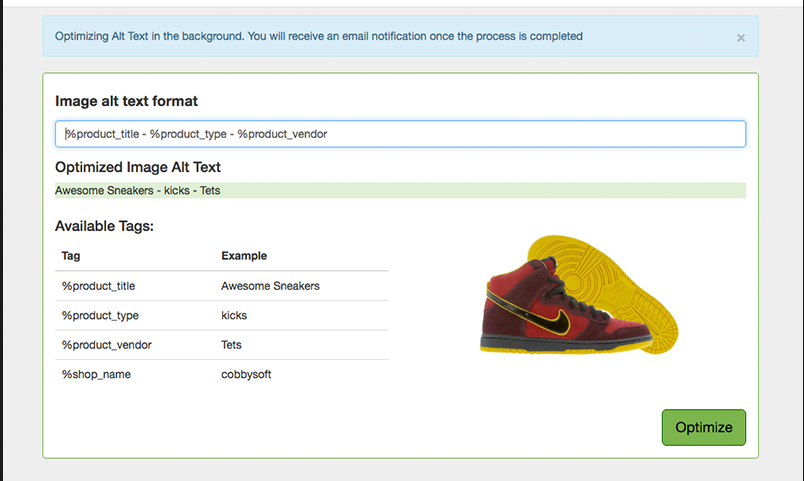
Task: Dismiss the alt text notification banner
Action: [740, 38]
